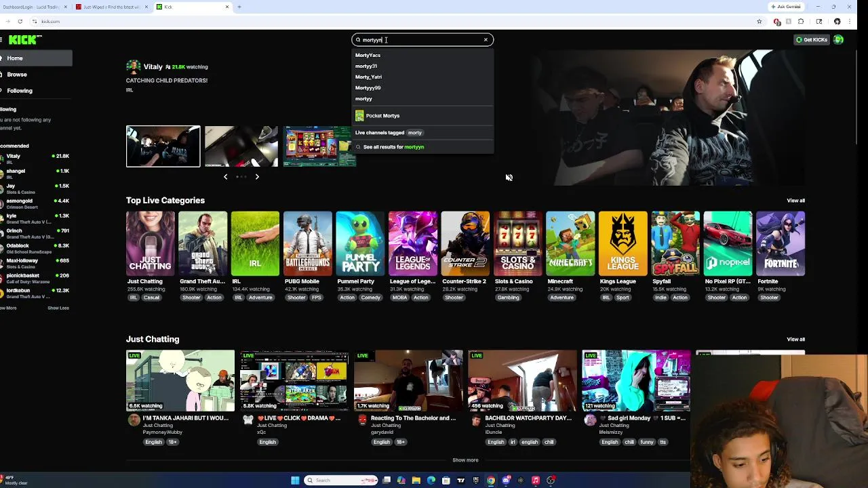Switch to the Just-Wiped browser tab
This screenshot has height=488, width=868.
pos(111,7)
